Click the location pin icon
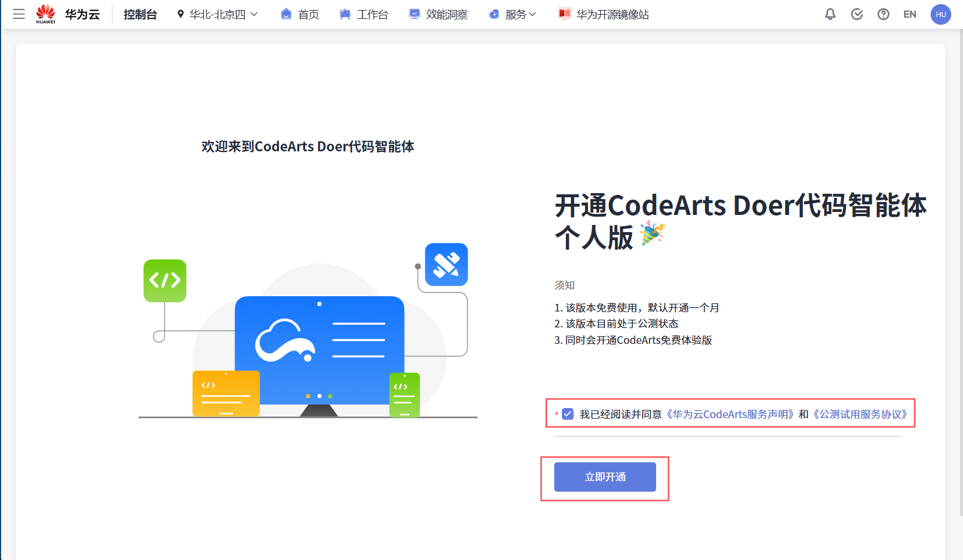Image resolution: width=963 pixels, height=560 pixels. pos(181,14)
